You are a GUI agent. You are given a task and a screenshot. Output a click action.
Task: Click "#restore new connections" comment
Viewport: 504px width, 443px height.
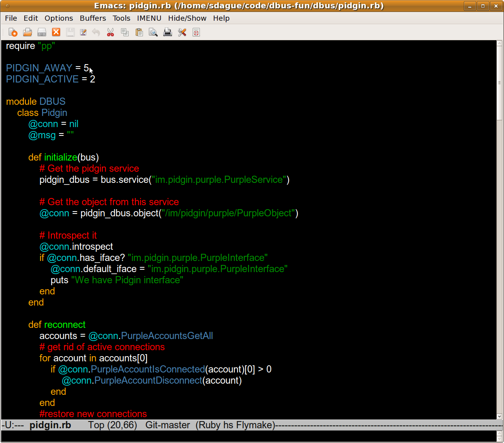(93, 414)
